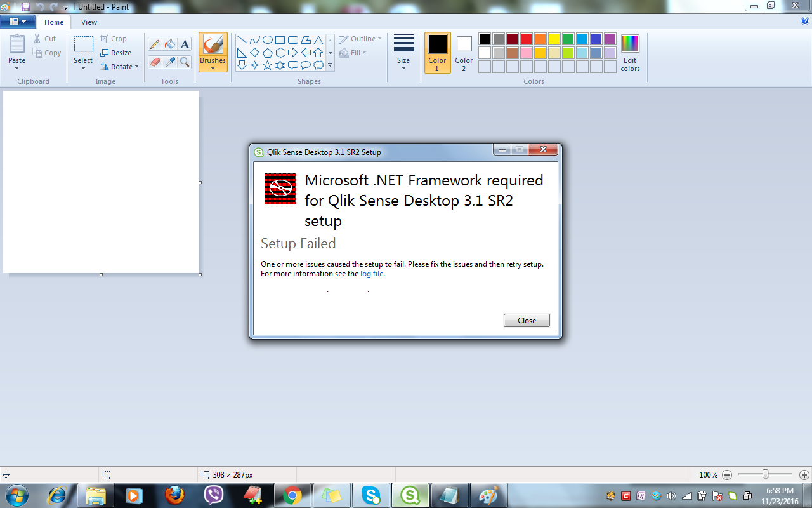This screenshot has width=812, height=508.
Task: Choose the Curve shape
Action: [x=254, y=39]
